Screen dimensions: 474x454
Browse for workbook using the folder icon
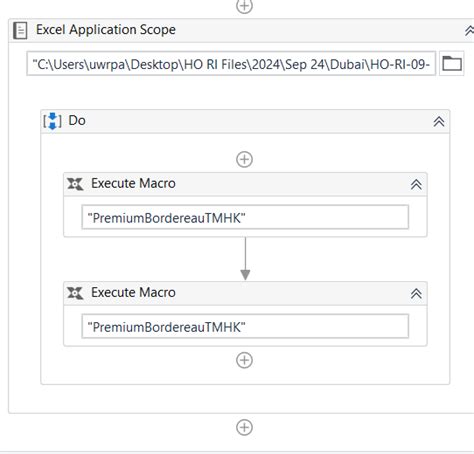tap(452, 63)
